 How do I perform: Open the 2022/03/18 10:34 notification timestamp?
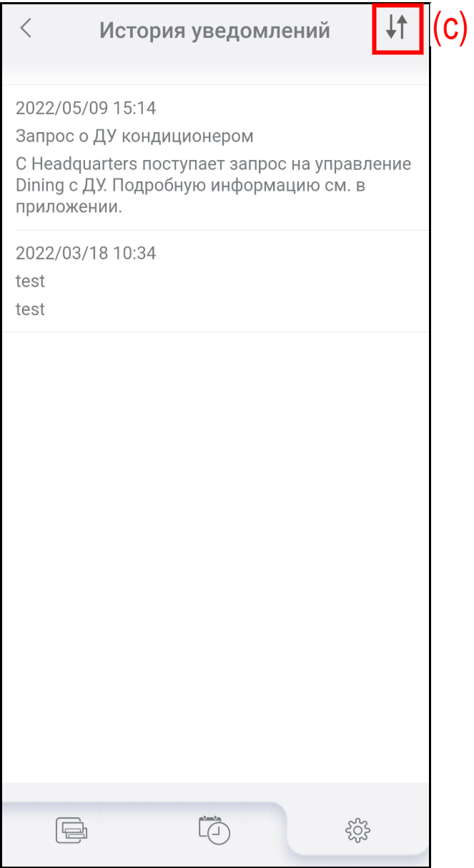(x=86, y=253)
